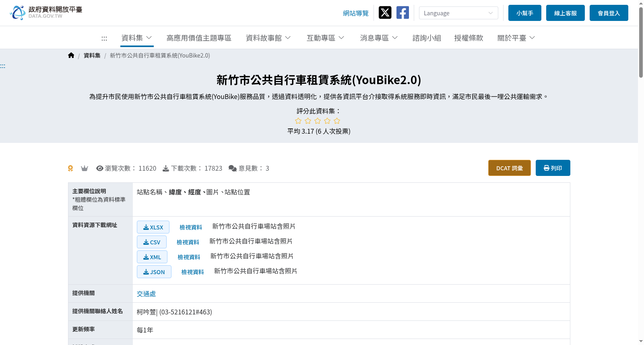Click the accesskey dots beside 資料集 menu
The height and width of the screenshot is (345, 644).
click(x=104, y=38)
